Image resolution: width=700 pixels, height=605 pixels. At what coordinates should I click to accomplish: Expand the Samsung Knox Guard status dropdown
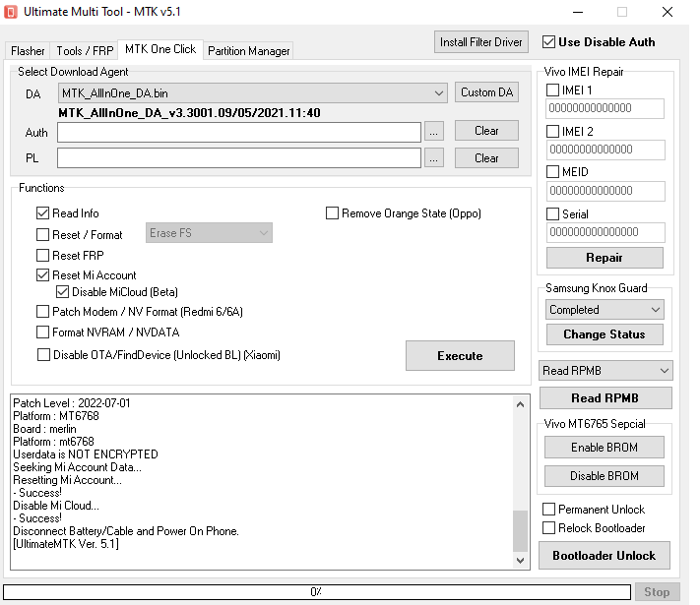click(656, 310)
